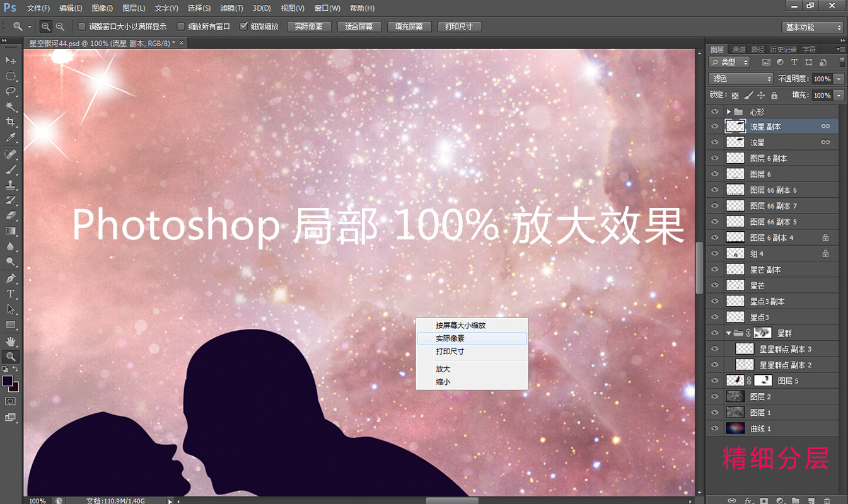Open the 滤色 blend mode dropdown
Image resolution: width=848 pixels, height=504 pixels.
[x=741, y=79]
